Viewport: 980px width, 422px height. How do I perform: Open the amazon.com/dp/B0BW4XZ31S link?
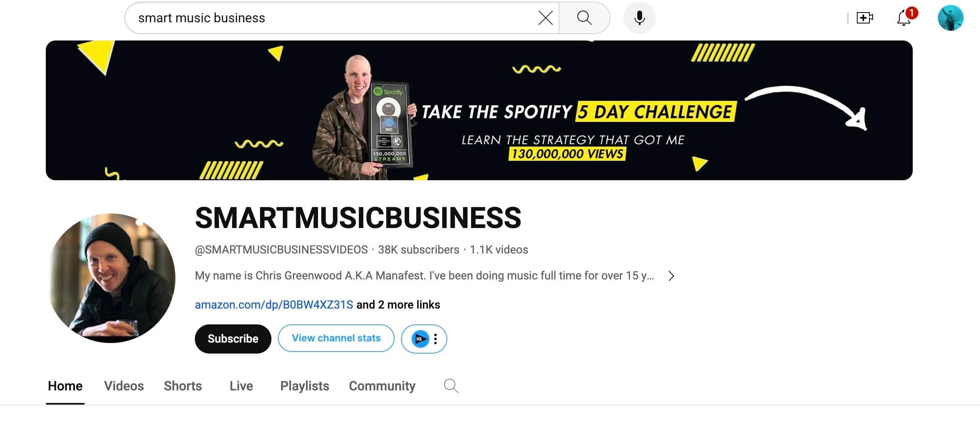274,305
